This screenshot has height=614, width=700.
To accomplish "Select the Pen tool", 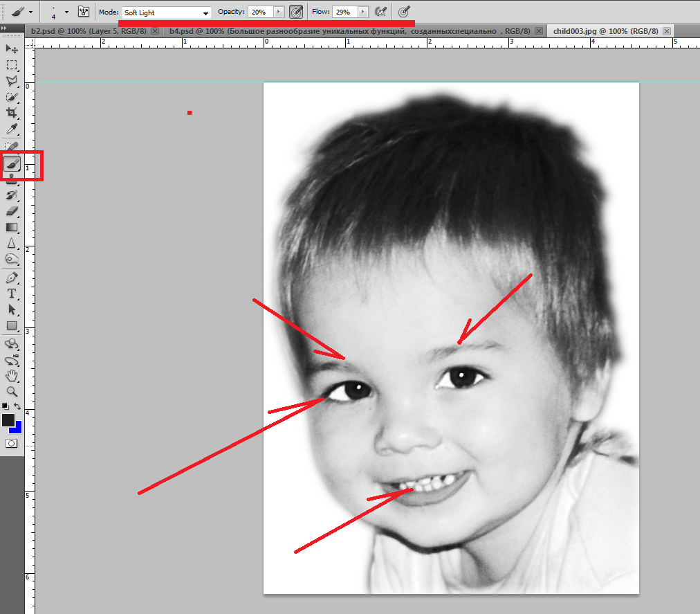I will coord(12,278).
